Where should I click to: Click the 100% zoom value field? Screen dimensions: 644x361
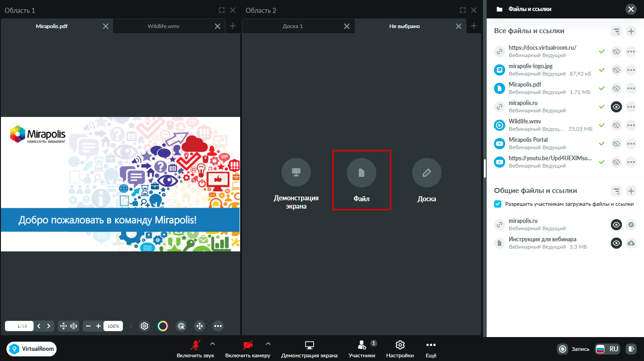click(x=113, y=326)
